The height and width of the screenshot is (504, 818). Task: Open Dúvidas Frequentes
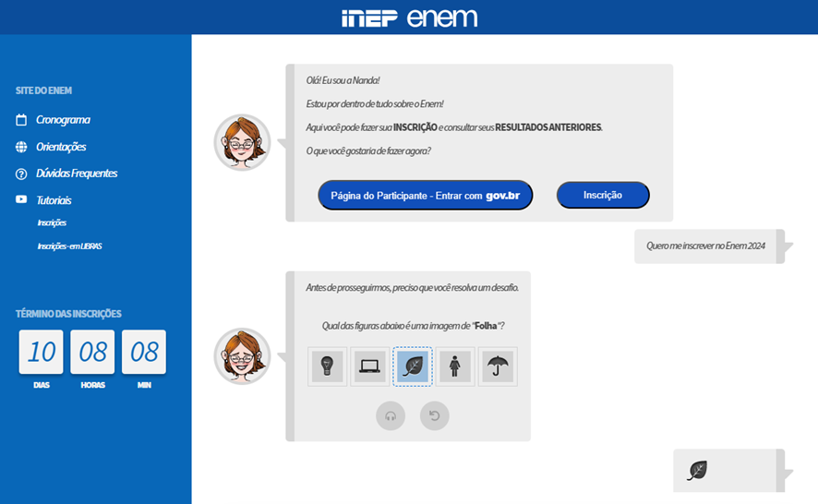pyautogui.click(x=77, y=174)
